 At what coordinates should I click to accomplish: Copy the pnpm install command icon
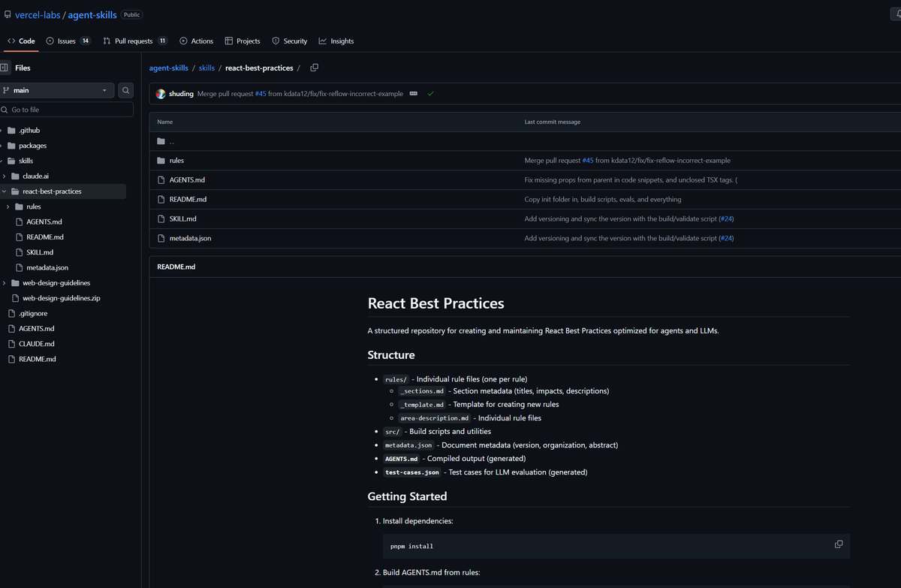(x=839, y=544)
